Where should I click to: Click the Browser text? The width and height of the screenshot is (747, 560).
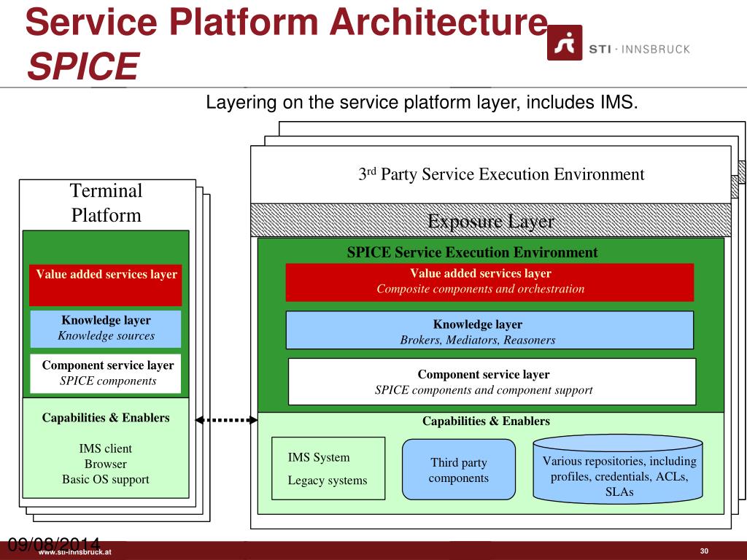tap(105, 464)
